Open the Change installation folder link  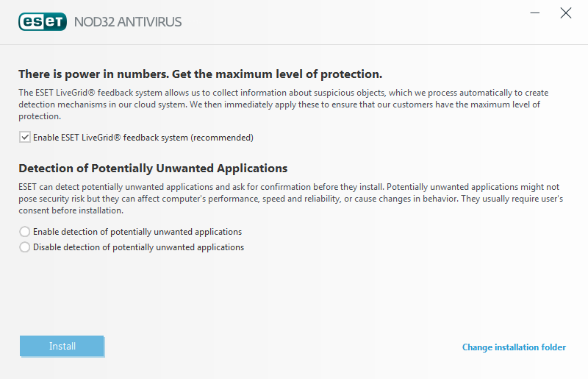pos(514,347)
